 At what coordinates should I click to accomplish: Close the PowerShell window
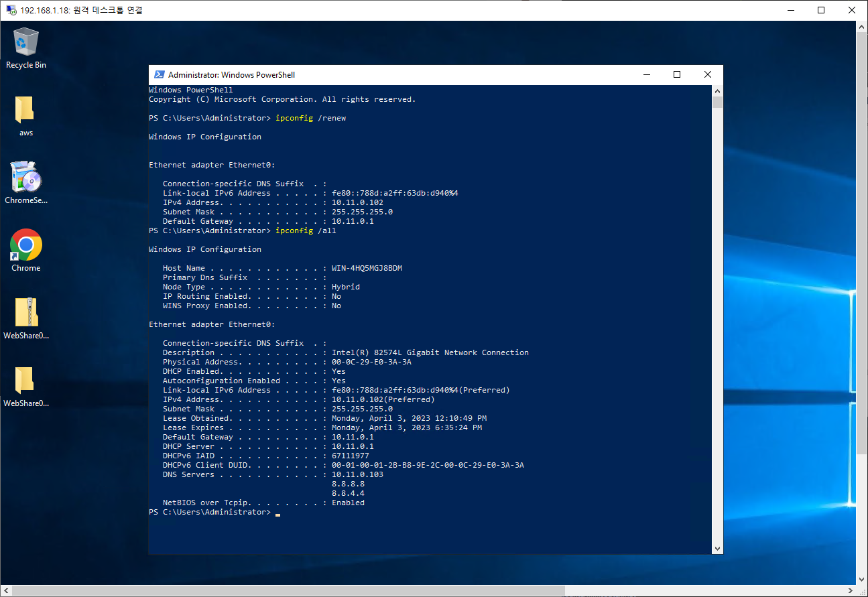[x=708, y=75]
